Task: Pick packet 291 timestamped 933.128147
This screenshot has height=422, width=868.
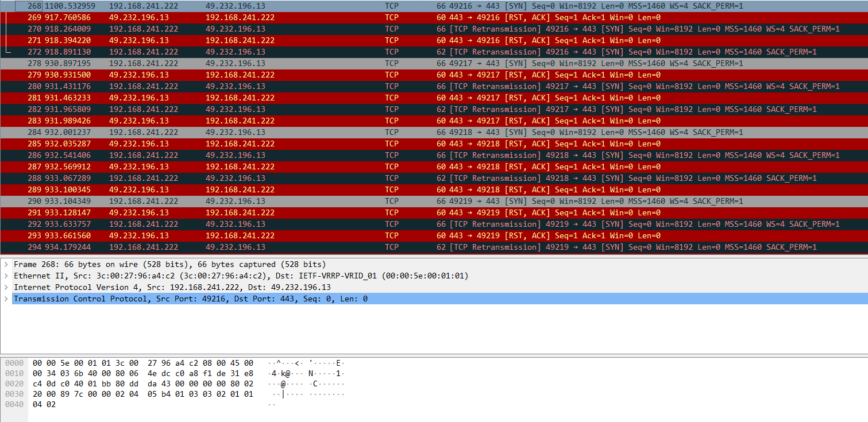Action: tap(434, 212)
